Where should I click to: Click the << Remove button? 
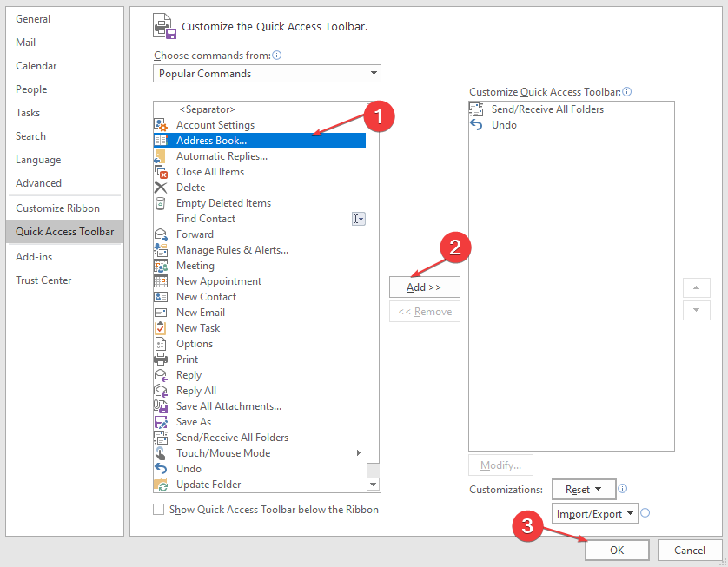coord(424,312)
